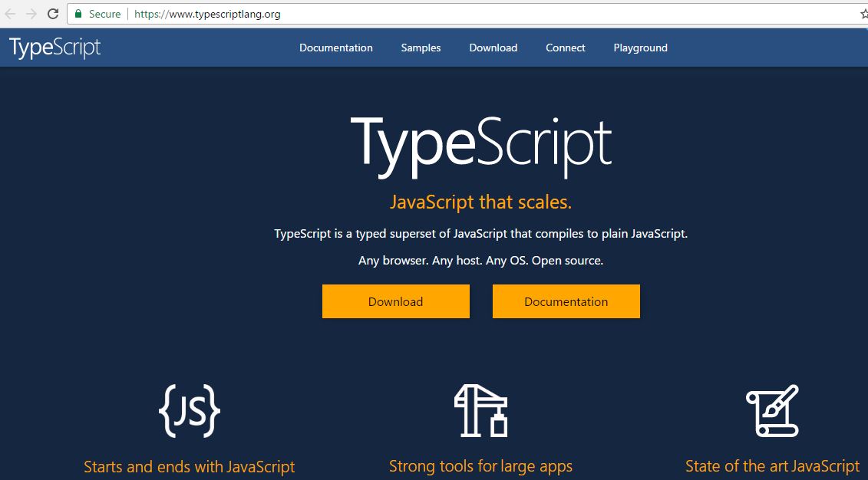Click the scroll and pen icon
The height and width of the screenshot is (480, 868).
[772, 410]
